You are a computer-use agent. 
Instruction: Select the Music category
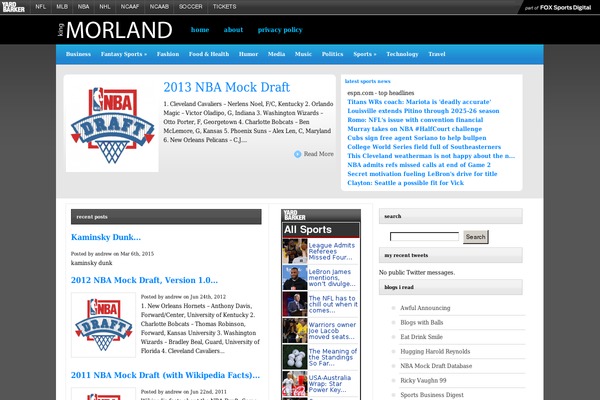(x=303, y=54)
